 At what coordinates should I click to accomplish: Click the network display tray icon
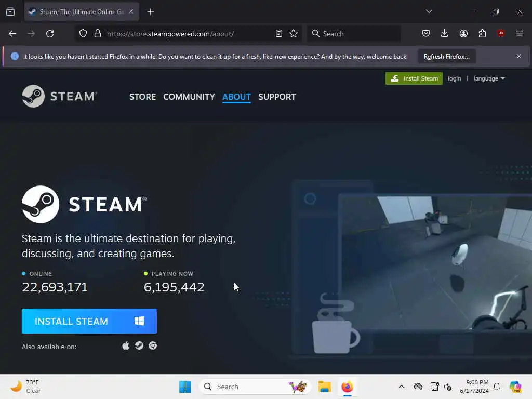click(x=434, y=387)
